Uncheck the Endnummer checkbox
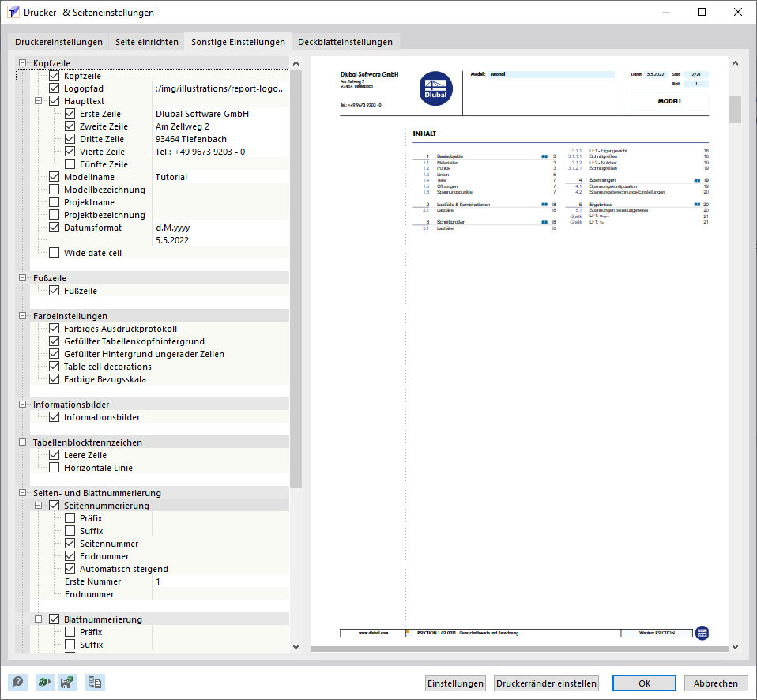Image resolution: width=757 pixels, height=700 pixels. [70, 556]
